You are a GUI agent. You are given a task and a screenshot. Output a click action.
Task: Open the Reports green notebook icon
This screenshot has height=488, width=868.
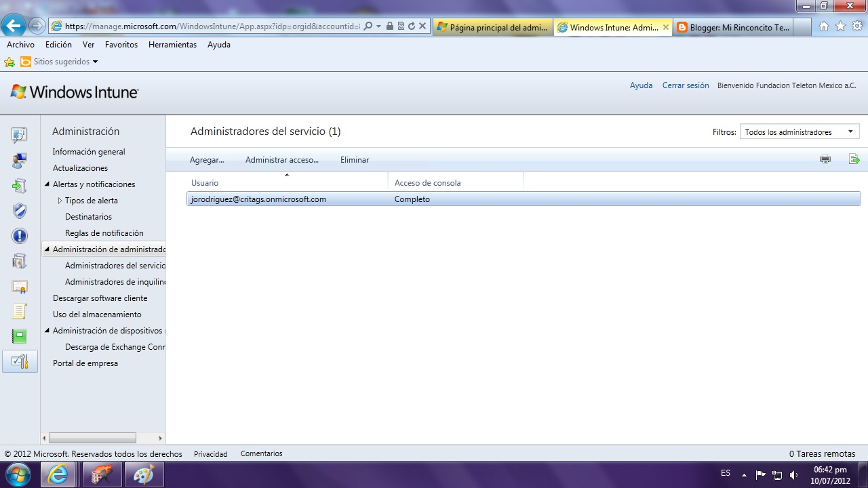click(20, 337)
